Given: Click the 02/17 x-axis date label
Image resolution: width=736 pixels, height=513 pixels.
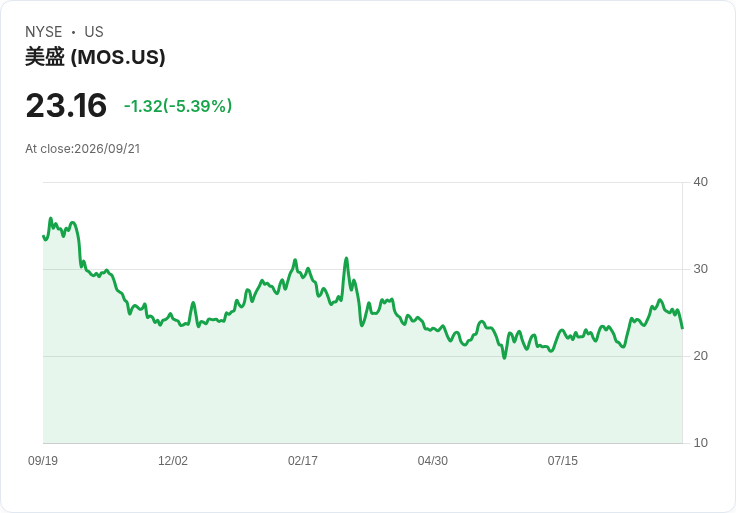Looking at the screenshot, I should [303, 461].
